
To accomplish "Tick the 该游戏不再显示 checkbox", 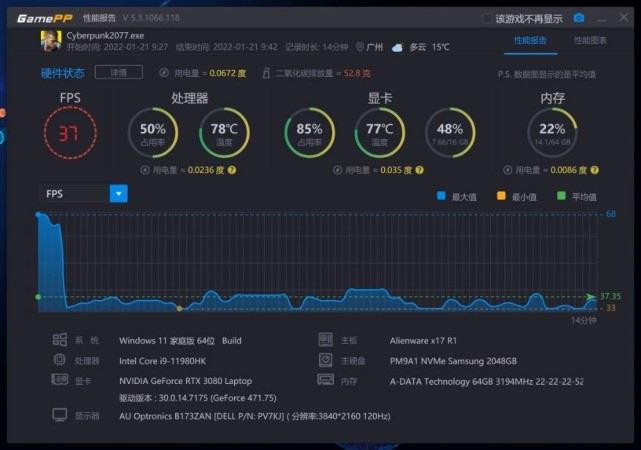I will pos(487,19).
